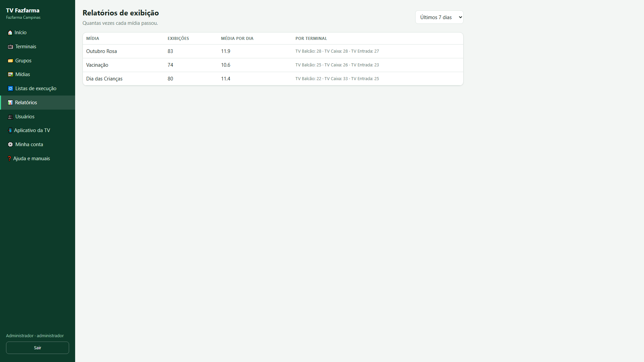The width and height of the screenshot is (644, 362).
Task: Click Dia das Crianças per-terminal breakdown
Action: pos(337,79)
